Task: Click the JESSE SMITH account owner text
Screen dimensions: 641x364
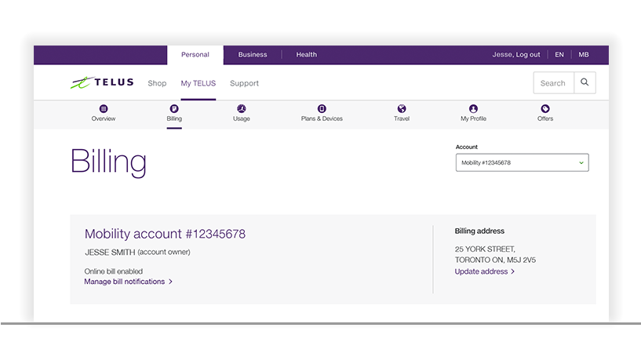Action: coord(137,252)
